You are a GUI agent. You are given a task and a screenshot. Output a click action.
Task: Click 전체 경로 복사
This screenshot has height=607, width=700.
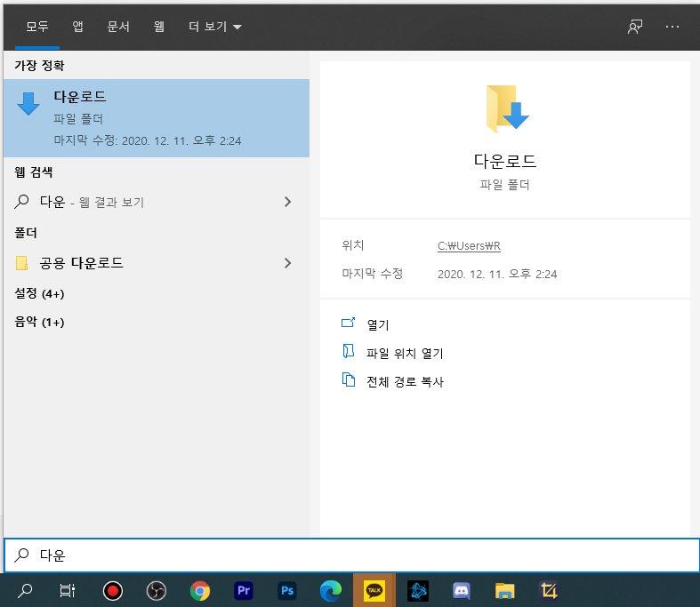tap(405, 382)
